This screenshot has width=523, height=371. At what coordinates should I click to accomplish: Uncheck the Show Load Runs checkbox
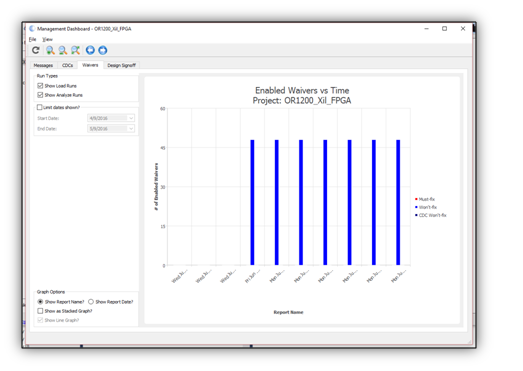[40, 86]
